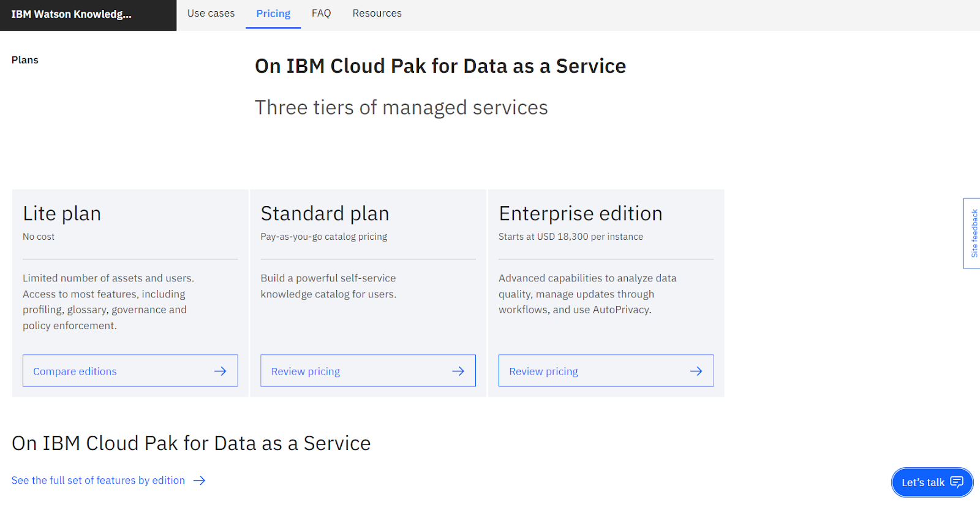
Task: Click the Standard plan card heading
Action: pyautogui.click(x=325, y=213)
